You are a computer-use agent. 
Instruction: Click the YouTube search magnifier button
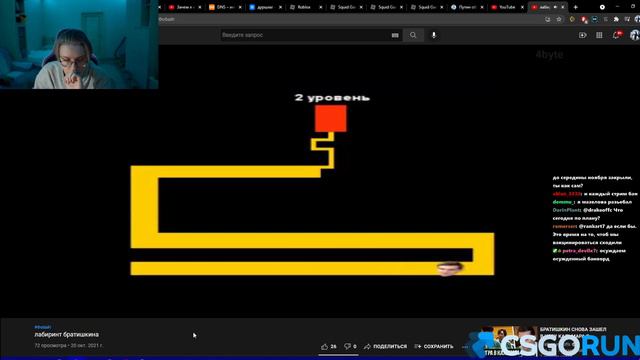(413, 35)
